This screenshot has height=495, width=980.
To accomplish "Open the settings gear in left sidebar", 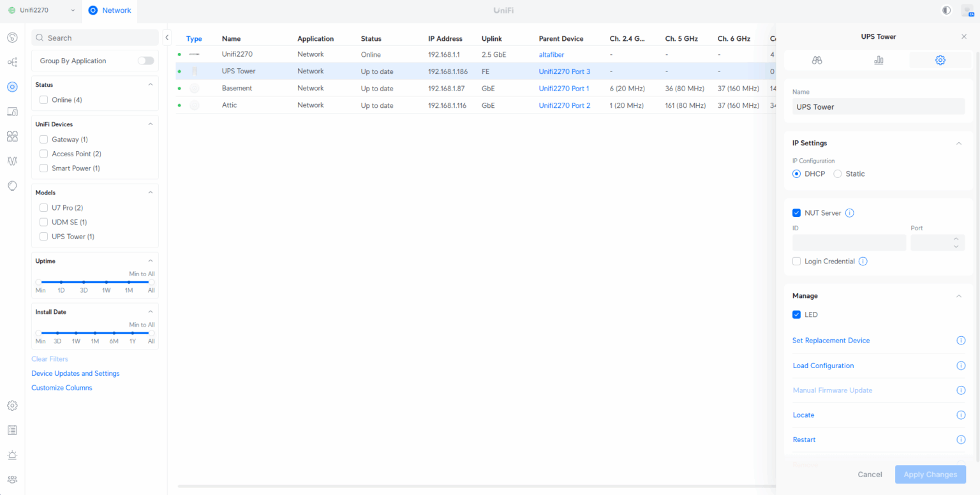I will pyautogui.click(x=12, y=406).
